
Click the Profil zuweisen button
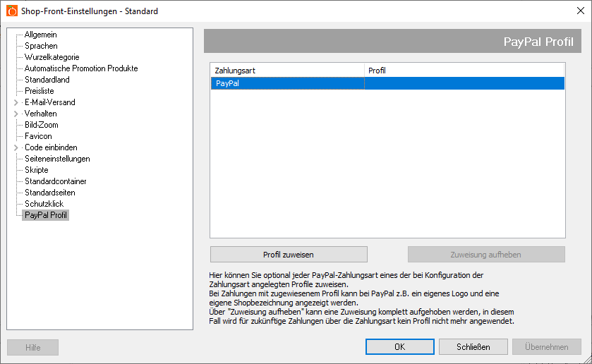pos(289,255)
